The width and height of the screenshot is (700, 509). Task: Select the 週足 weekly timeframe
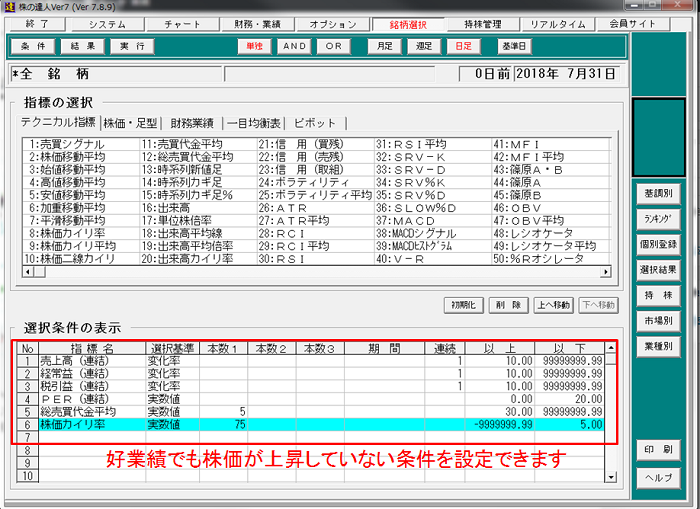point(424,46)
